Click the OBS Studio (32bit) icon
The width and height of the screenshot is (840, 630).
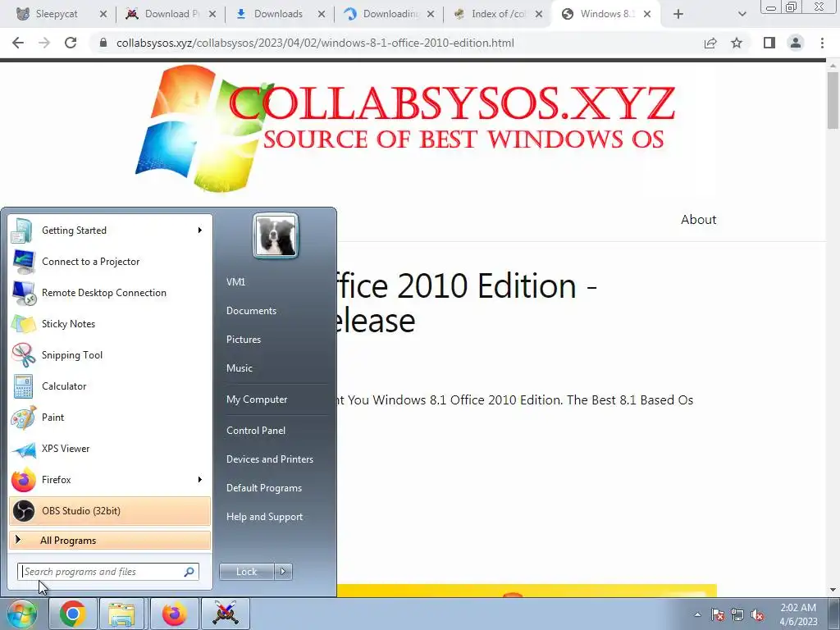[x=23, y=511]
